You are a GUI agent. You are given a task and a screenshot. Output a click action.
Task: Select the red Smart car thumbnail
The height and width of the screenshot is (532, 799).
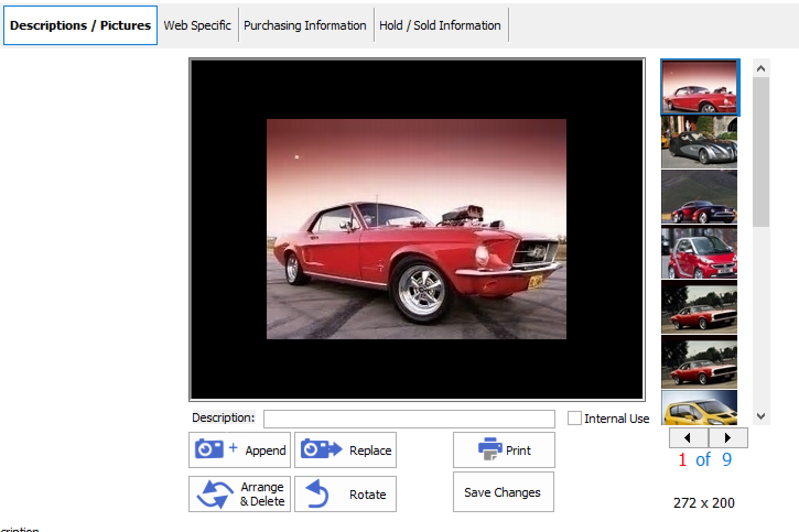(699, 252)
